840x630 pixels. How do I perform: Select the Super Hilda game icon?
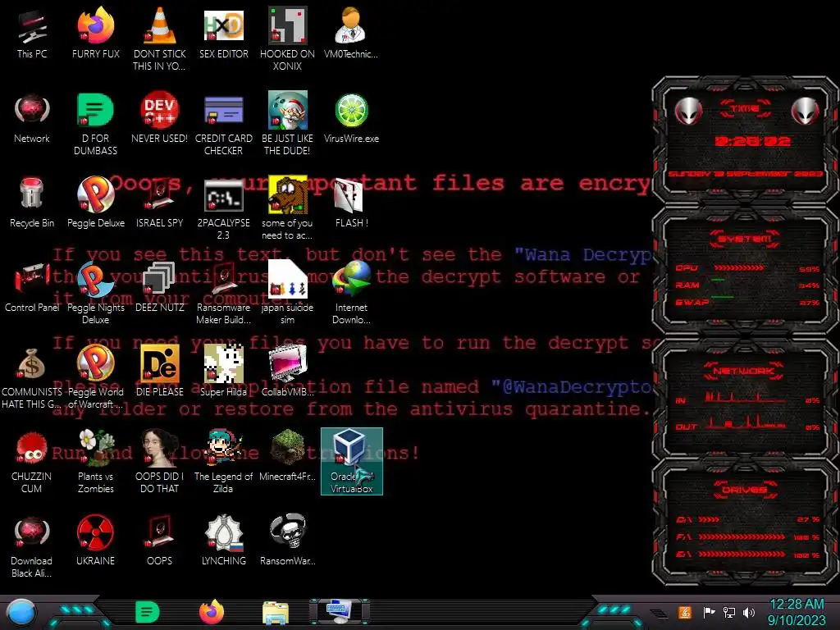[223, 372]
